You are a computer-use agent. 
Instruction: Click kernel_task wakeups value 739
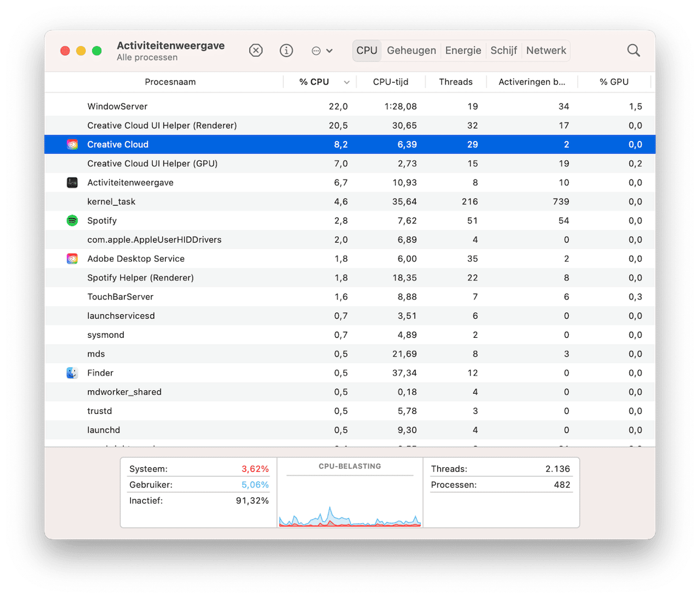click(x=561, y=201)
